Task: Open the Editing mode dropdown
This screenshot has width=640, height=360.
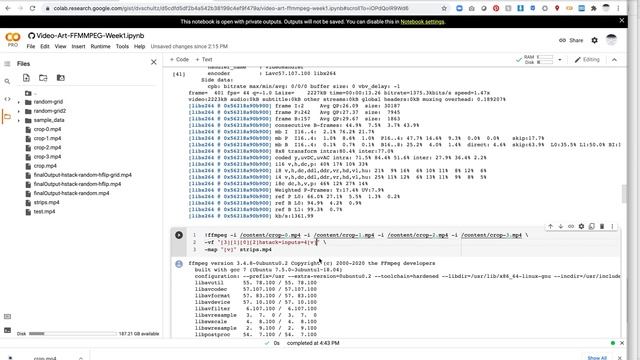Action: 587,60
